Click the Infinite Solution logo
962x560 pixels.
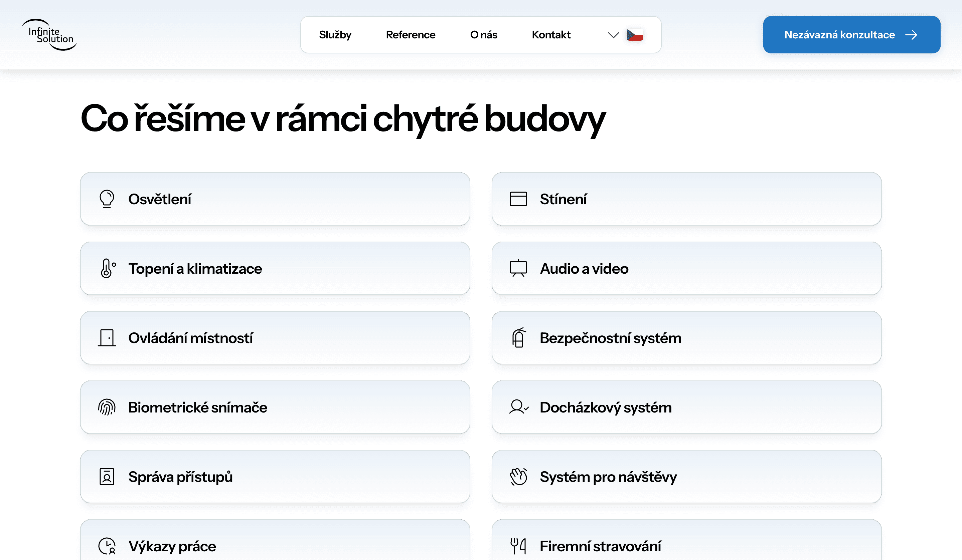50,35
